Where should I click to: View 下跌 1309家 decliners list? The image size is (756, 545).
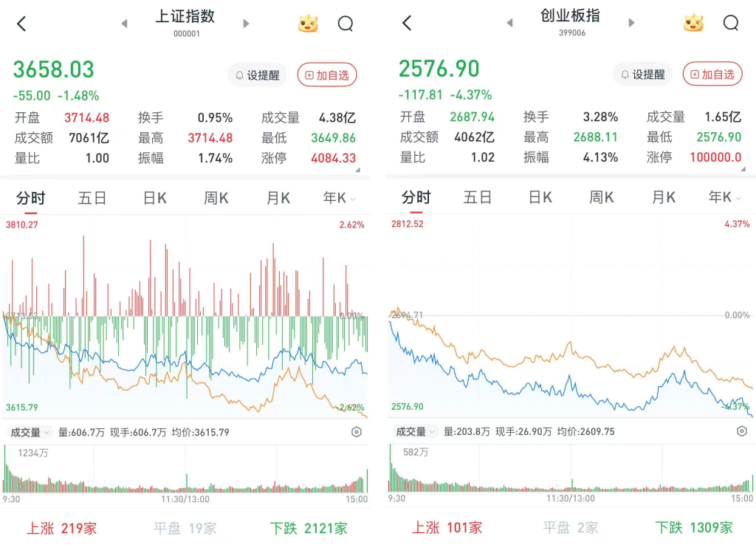694,527
